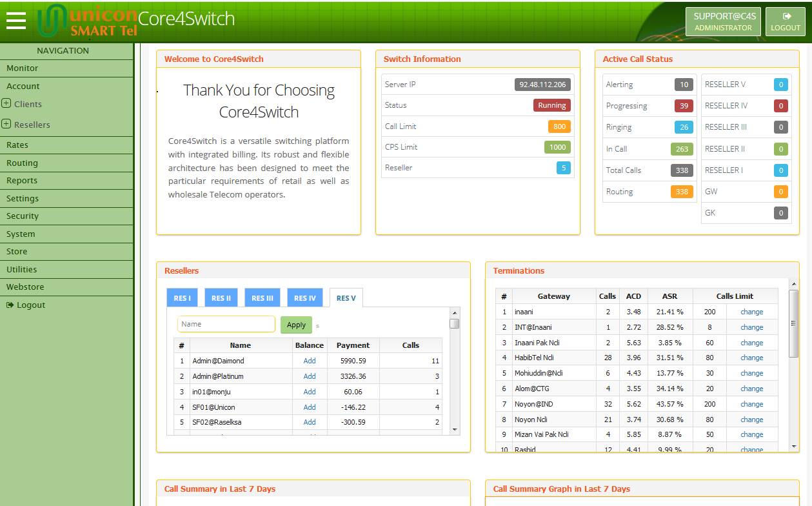Switch to the RES III tab
812x506 pixels.
[x=262, y=298]
